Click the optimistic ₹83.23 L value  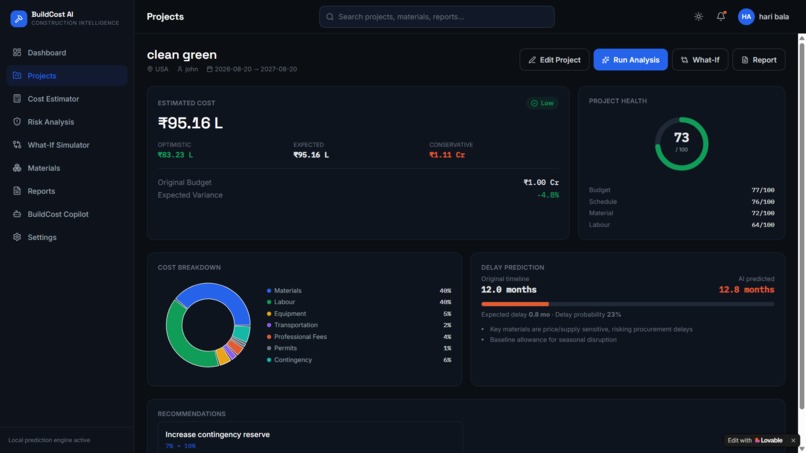[x=175, y=155]
